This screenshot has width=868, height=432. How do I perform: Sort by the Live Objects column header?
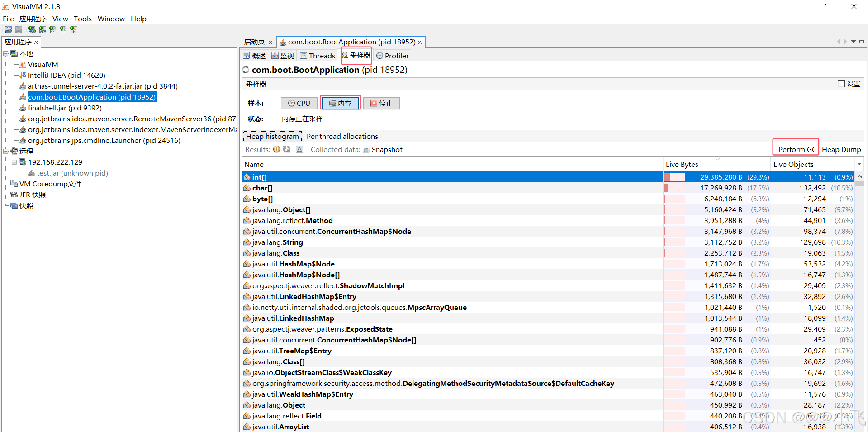(813, 164)
